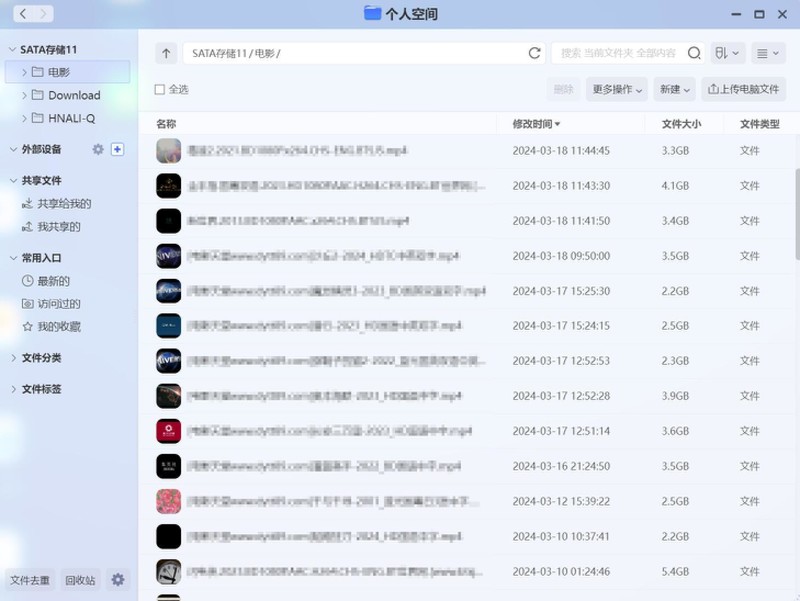Select the file modified 2024-03-17 12:52:28

point(467,396)
